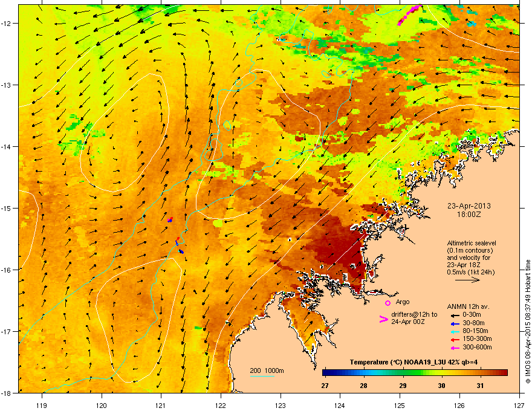Click colorbar tick label '28'

tap(364, 386)
